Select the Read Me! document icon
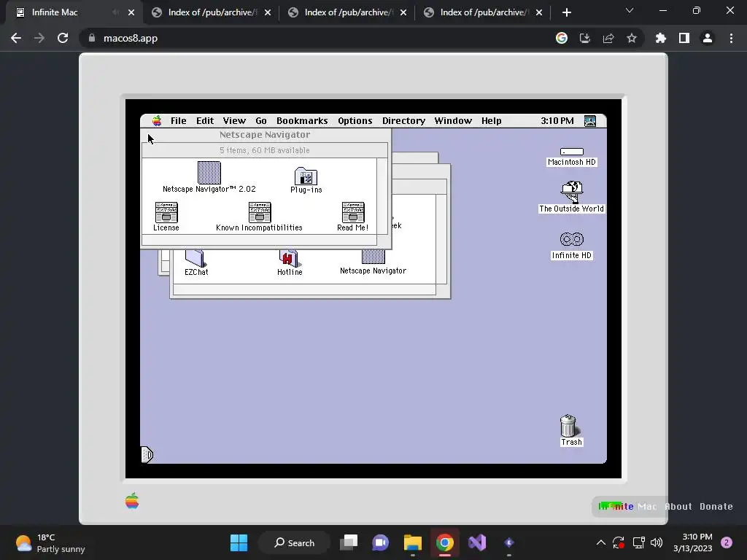The image size is (747, 560). [353, 212]
